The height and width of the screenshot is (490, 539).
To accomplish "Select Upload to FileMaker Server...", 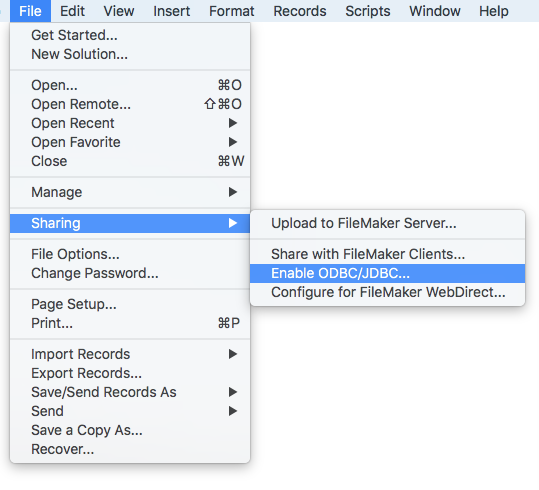I will click(387, 223).
